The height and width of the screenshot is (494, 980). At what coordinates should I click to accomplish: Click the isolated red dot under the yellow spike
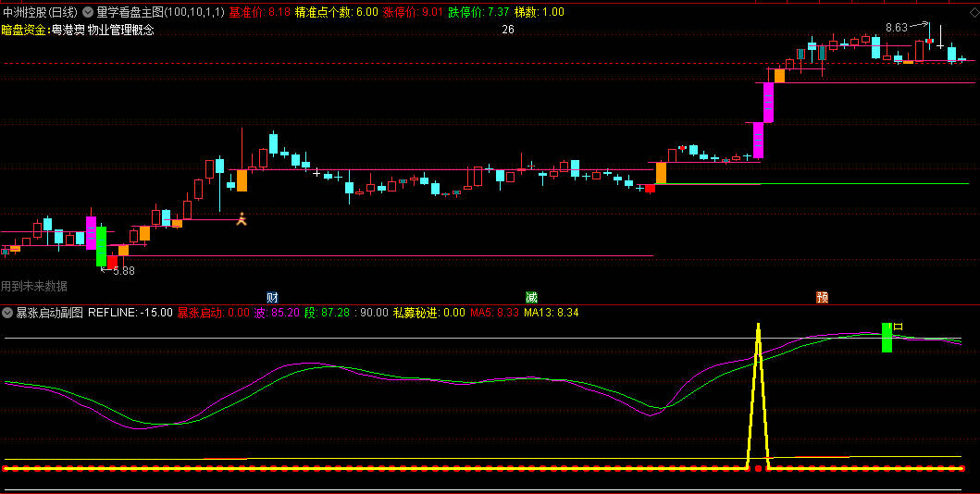[758, 468]
